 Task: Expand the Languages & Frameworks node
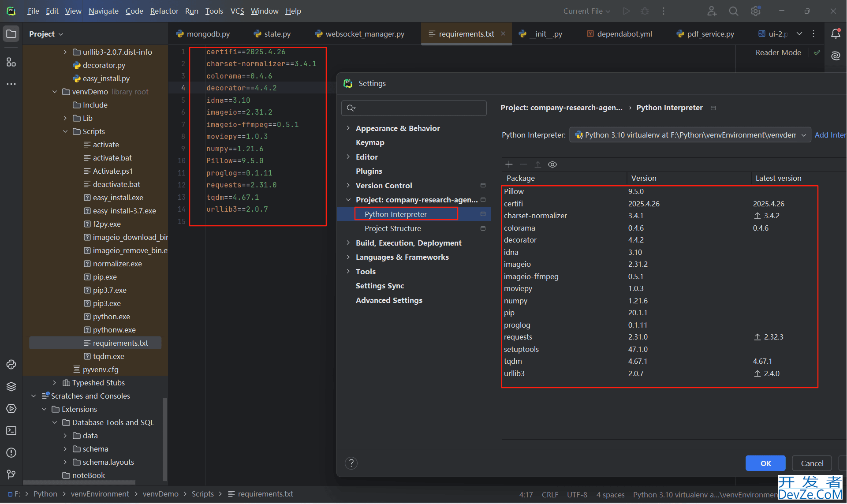tap(348, 257)
